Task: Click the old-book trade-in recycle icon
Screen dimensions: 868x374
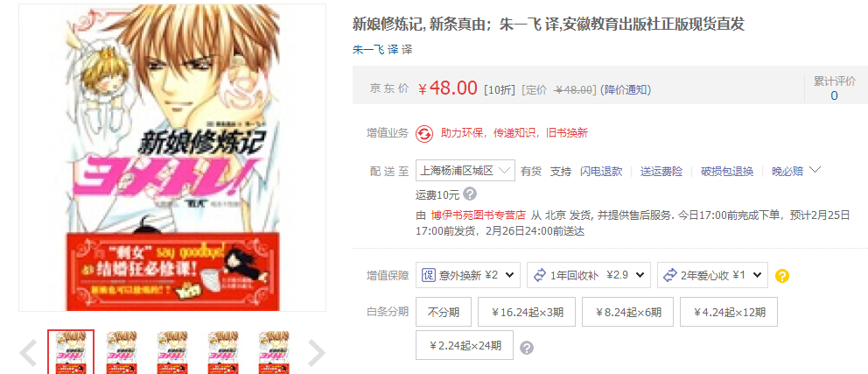Action: pyautogui.click(x=424, y=133)
